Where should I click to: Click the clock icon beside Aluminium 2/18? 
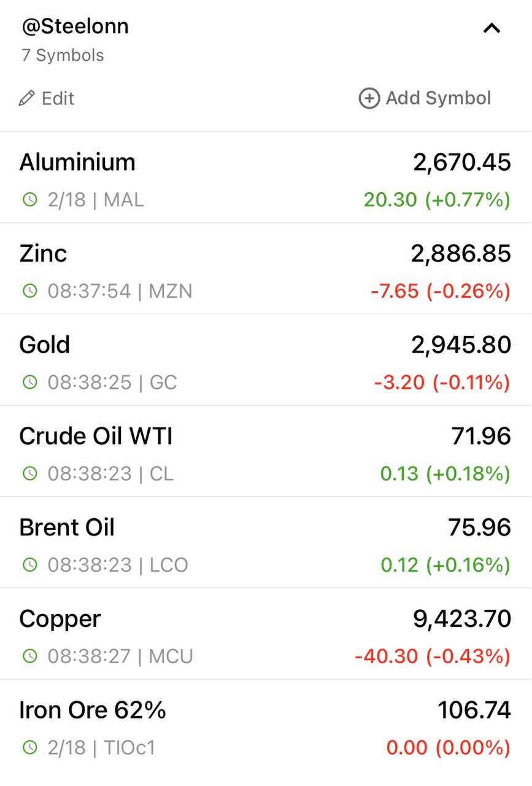(x=29, y=200)
